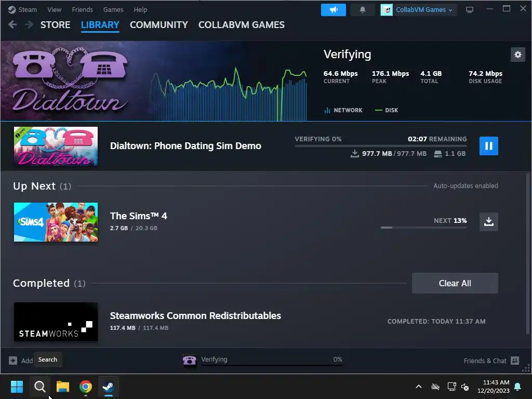Viewport: 532px width, 399px height.
Task: Open Windows Search from taskbar
Action: (39, 387)
